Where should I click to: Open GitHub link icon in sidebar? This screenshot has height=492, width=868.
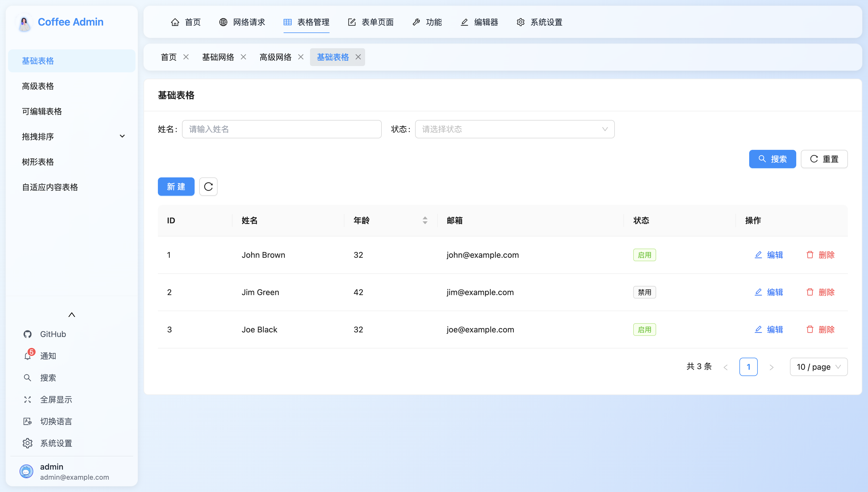[x=27, y=334]
